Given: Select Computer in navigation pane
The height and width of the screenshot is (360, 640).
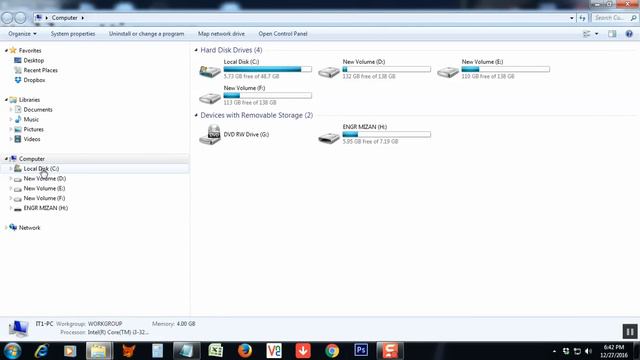Looking at the screenshot, I should 32,159.
